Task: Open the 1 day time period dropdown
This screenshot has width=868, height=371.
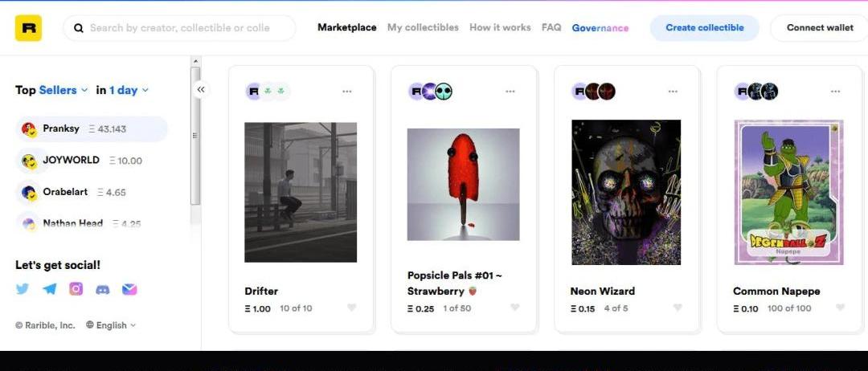Action: (x=128, y=90)
